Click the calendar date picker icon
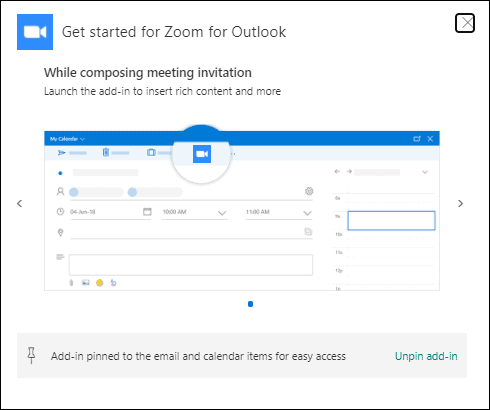Viewport: 490px width, 410px height. coord(147,212)
